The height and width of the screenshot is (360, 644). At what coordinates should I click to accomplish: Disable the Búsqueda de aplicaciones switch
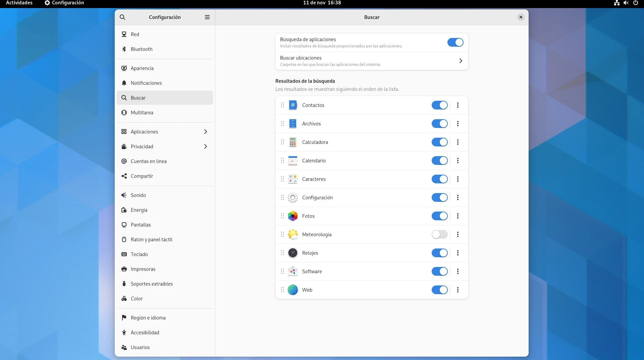click(455, 42)
